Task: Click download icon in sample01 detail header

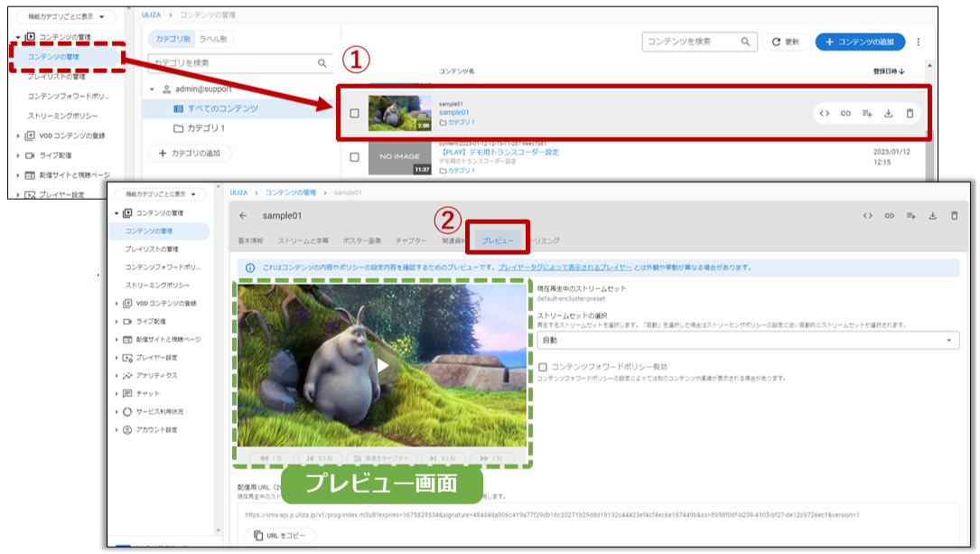Action: [x=932, y=216]
